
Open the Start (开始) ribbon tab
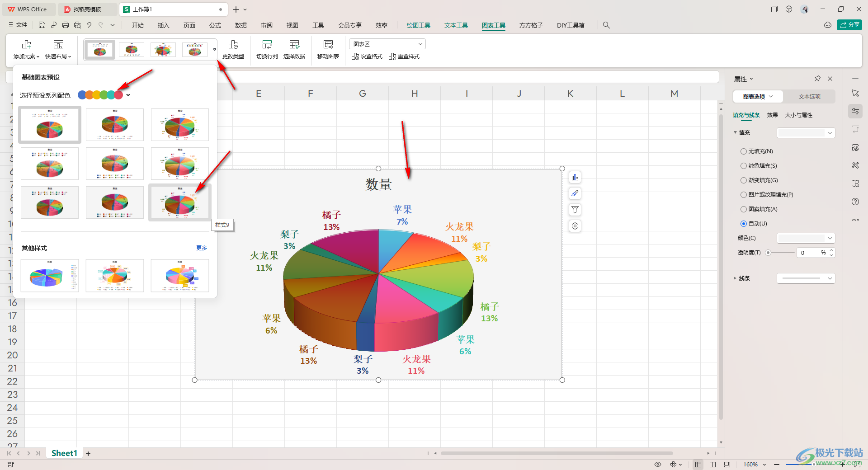138,25
